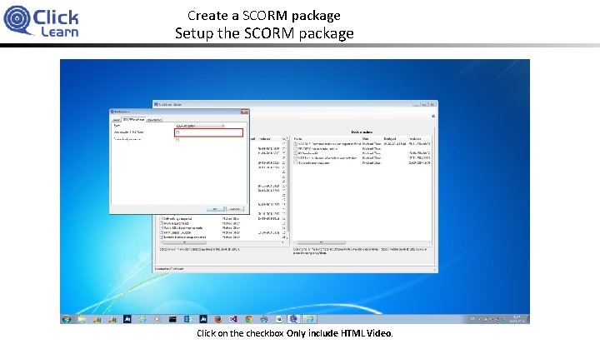
Task: Select the first row in the right-hand list
Action: click(362, 144)
